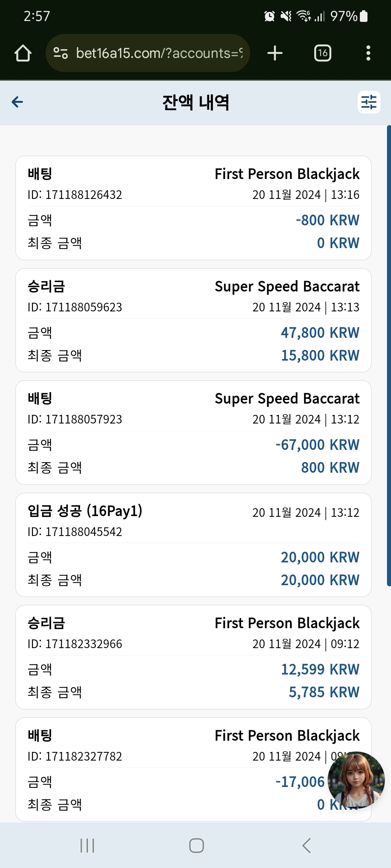This screenshot has width=391, height=868.
Task: Tap the Android home button
Action: (x=196, y=846)
